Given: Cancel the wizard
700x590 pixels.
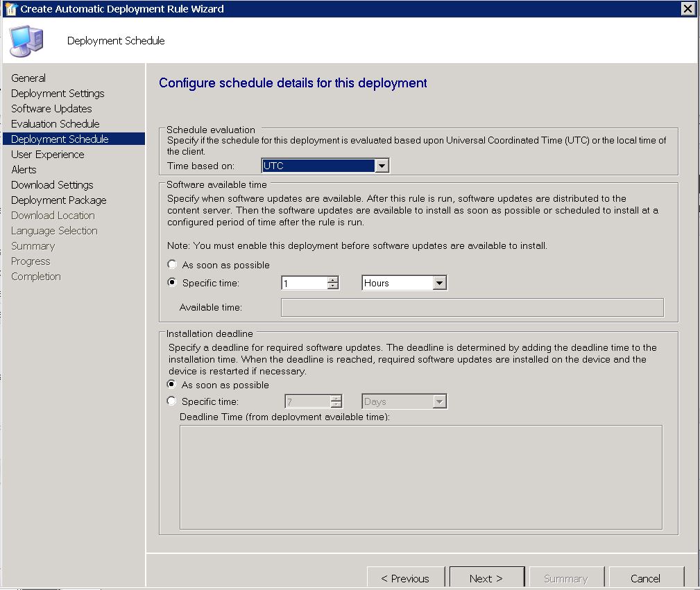Looking at the screenshot, I should (x=646, y=578).
